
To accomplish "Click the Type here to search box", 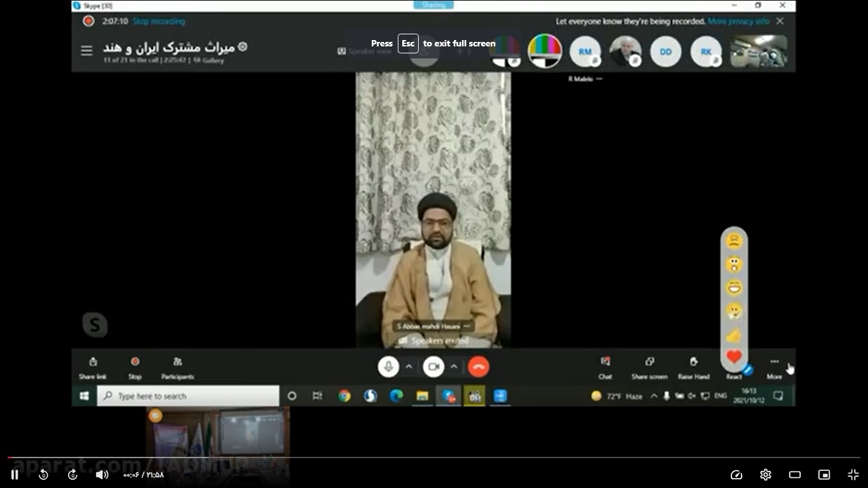I will tap(188, 396).
